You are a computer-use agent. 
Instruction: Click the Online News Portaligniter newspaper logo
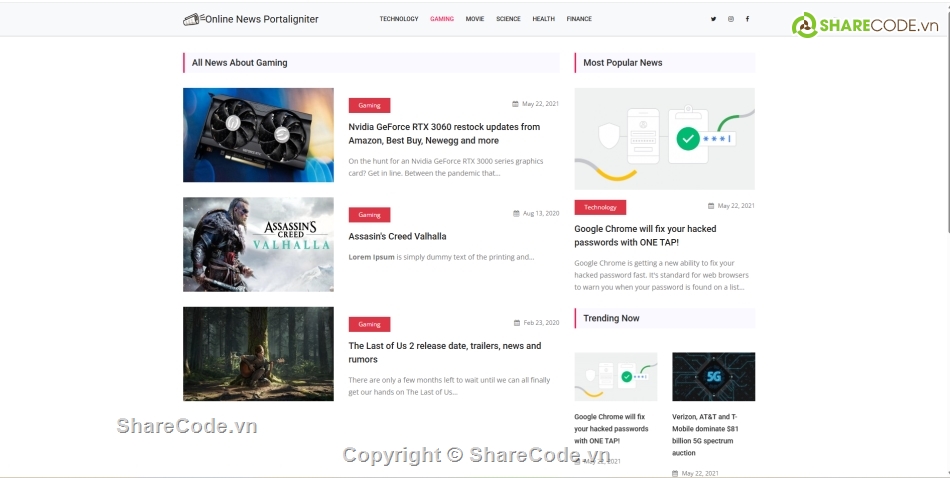pyautogui.click(x=193, y=19)
